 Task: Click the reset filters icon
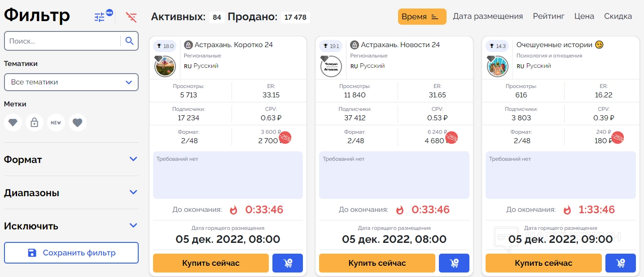(x=131, y=17)
